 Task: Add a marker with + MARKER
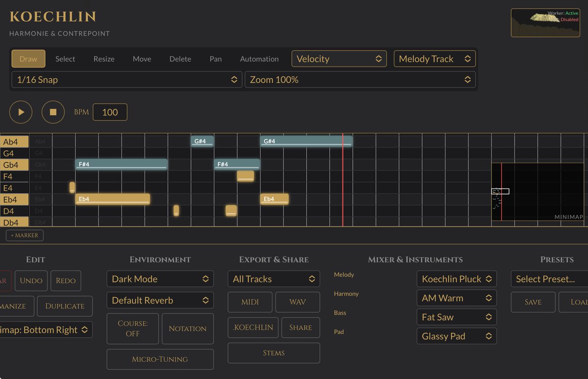25,236
